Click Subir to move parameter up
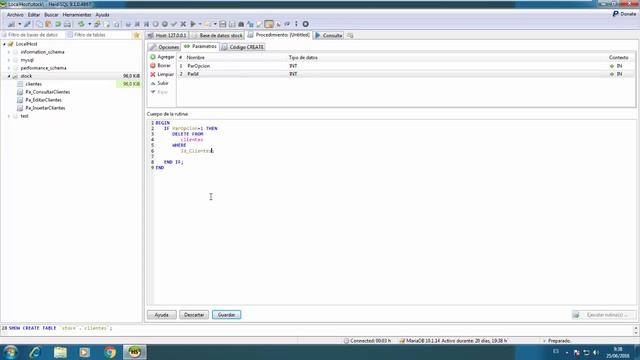The height and width of the screenshot is (360, 640). [x=159, y=83]
